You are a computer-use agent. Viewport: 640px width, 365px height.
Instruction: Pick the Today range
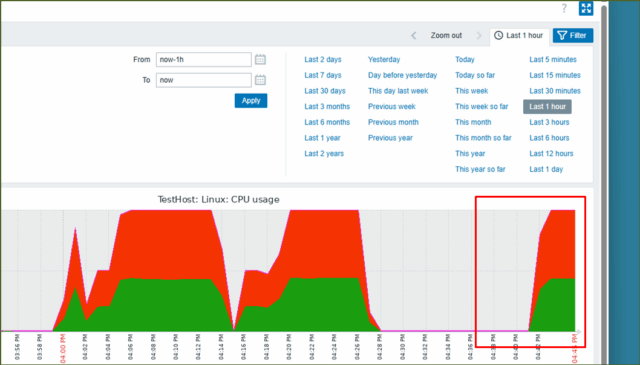[x=465, y=60]
